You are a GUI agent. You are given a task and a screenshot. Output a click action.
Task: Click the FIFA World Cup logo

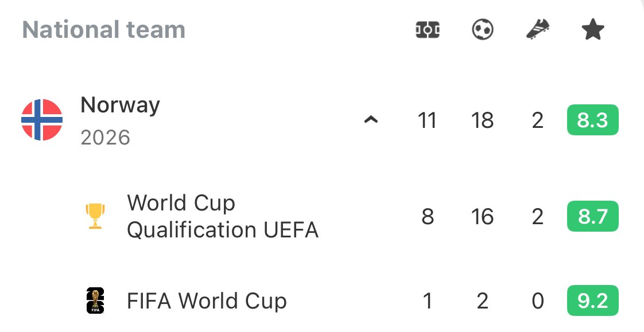pyautogui.click(x=95, y=301)
